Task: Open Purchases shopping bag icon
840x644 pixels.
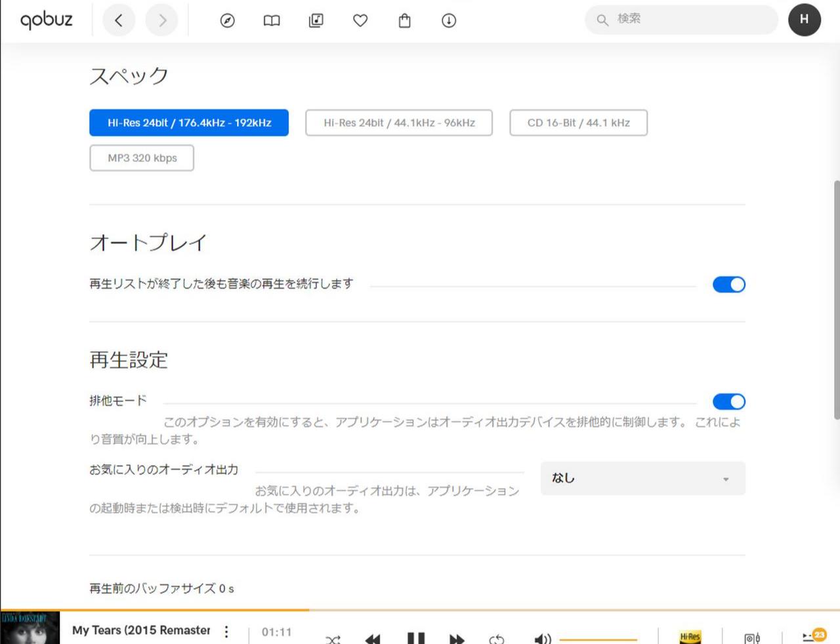Action: pyautogui.click(x=405, y=20)
